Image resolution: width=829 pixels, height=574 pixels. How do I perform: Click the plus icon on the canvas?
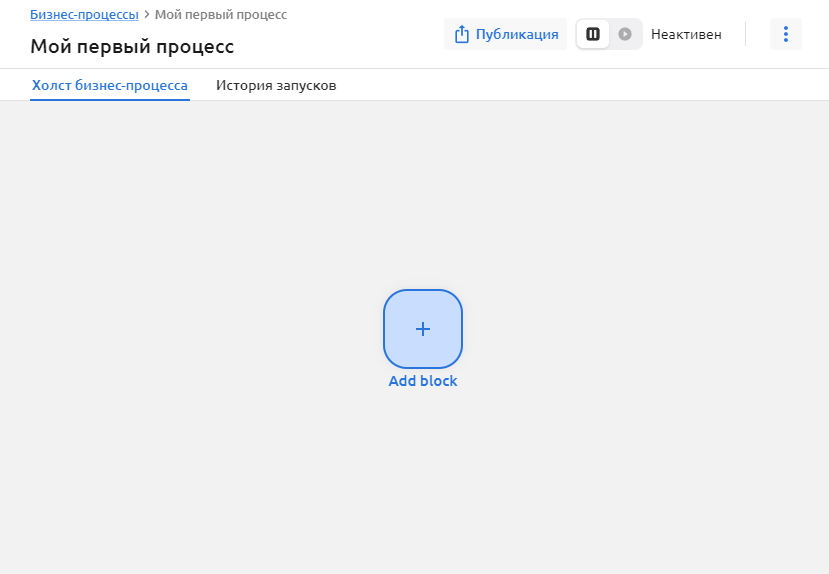423,329
